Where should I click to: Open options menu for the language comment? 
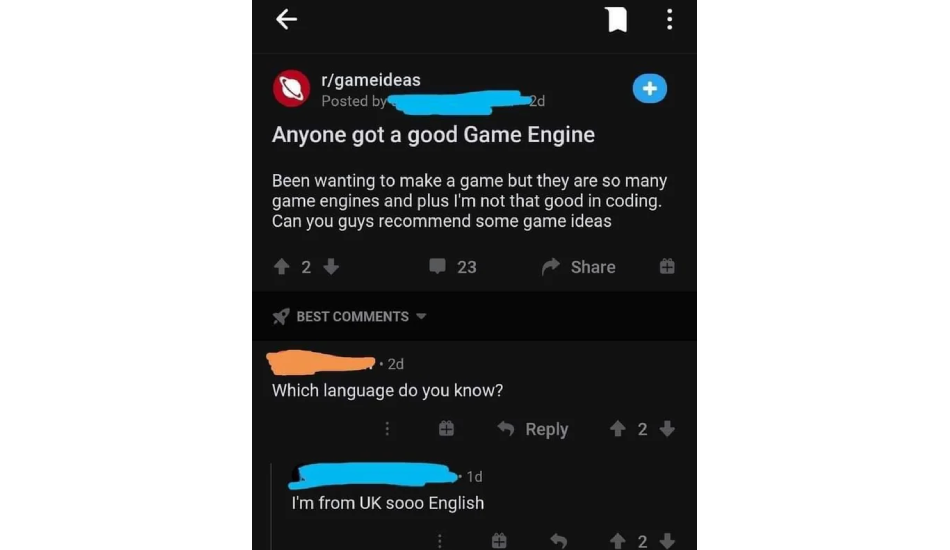(387, 429)
